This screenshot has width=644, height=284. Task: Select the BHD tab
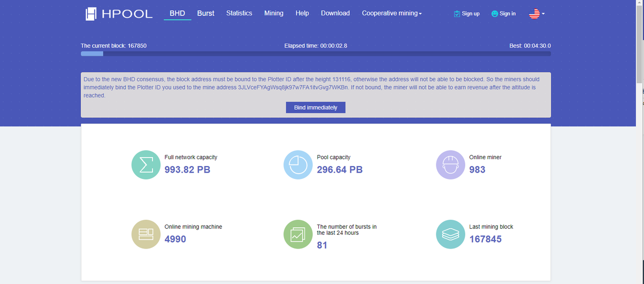[x=177, y=13]
